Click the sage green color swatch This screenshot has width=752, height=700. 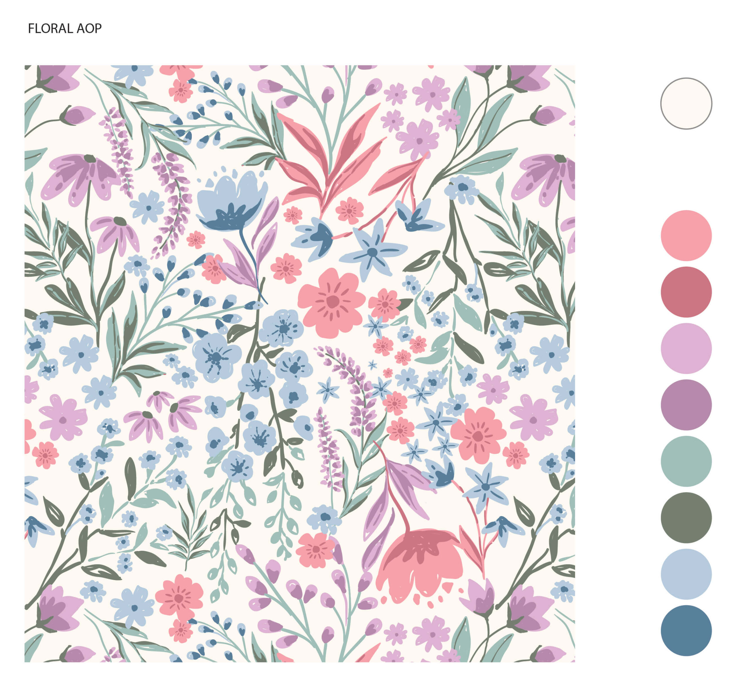(686, 461)
